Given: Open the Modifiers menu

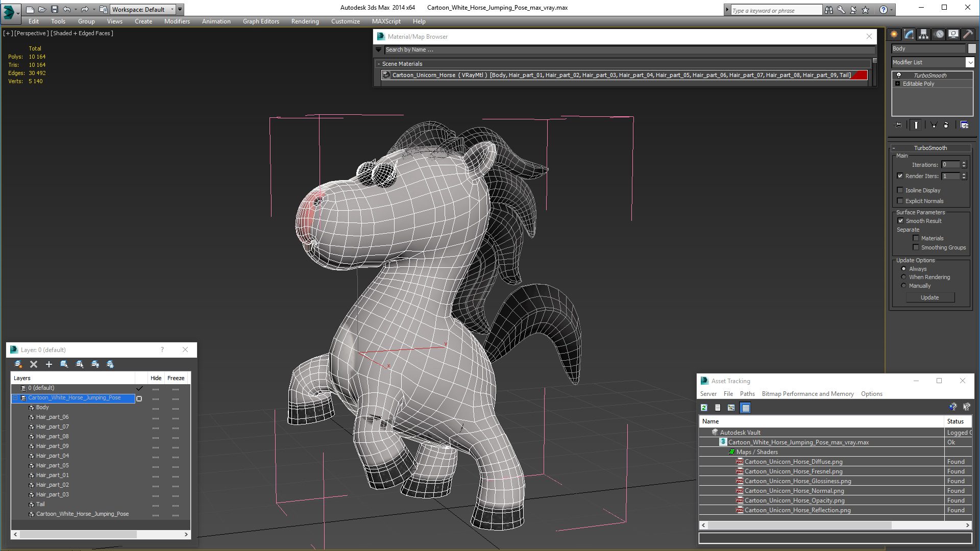Looking at the screenshot, I should [x=177, y=21].
